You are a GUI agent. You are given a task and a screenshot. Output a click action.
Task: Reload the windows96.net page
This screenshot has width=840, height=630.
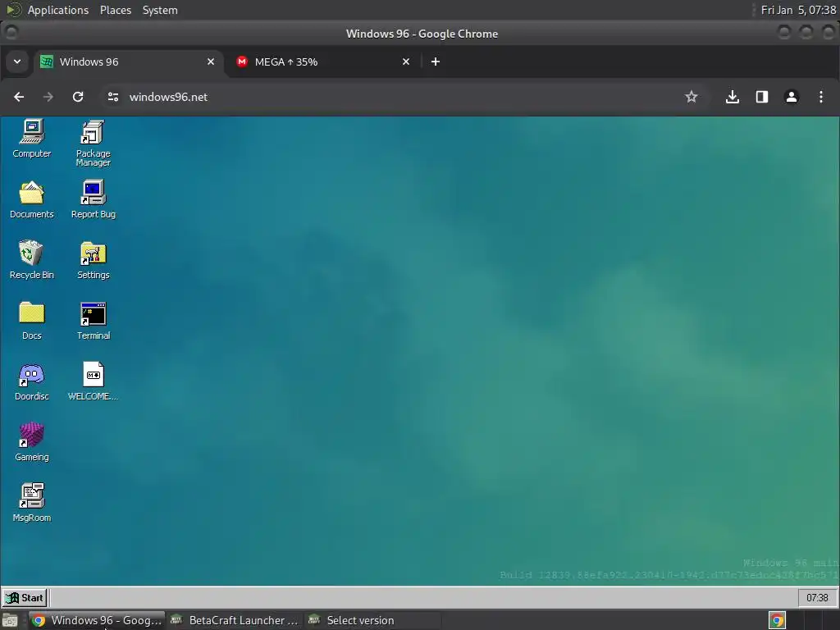78,97
